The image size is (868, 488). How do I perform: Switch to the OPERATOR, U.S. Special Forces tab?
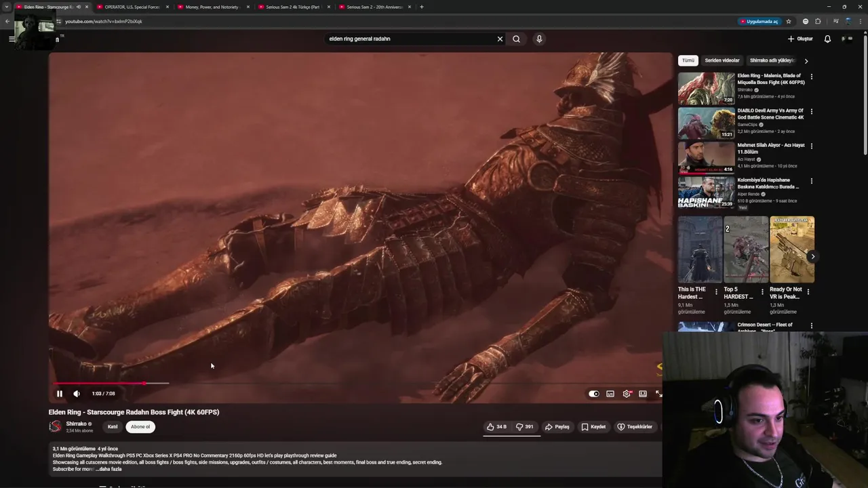click(132, 7)
